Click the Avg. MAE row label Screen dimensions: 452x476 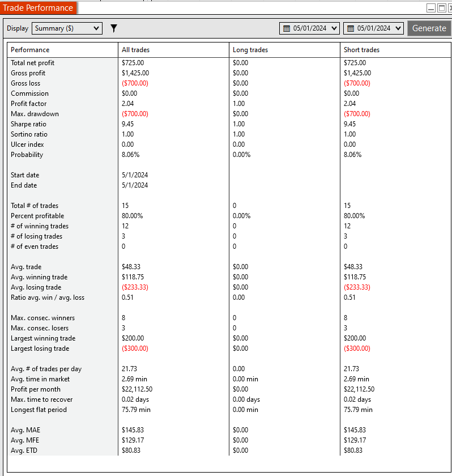(25, 430)
